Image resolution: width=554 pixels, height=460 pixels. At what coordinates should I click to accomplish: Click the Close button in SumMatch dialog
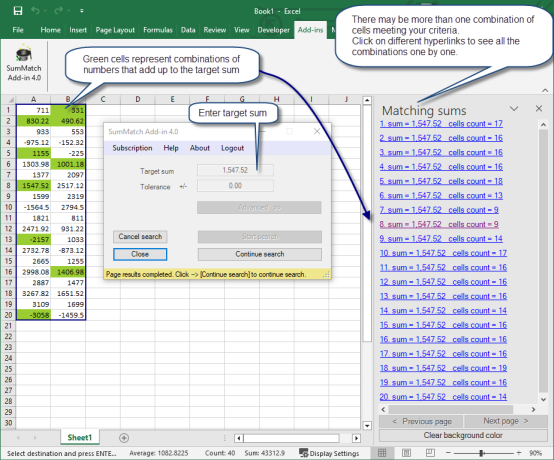tap(140, 254)
